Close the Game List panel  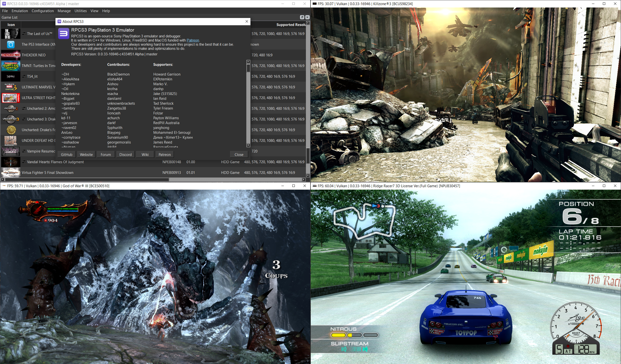coord(307,17)
